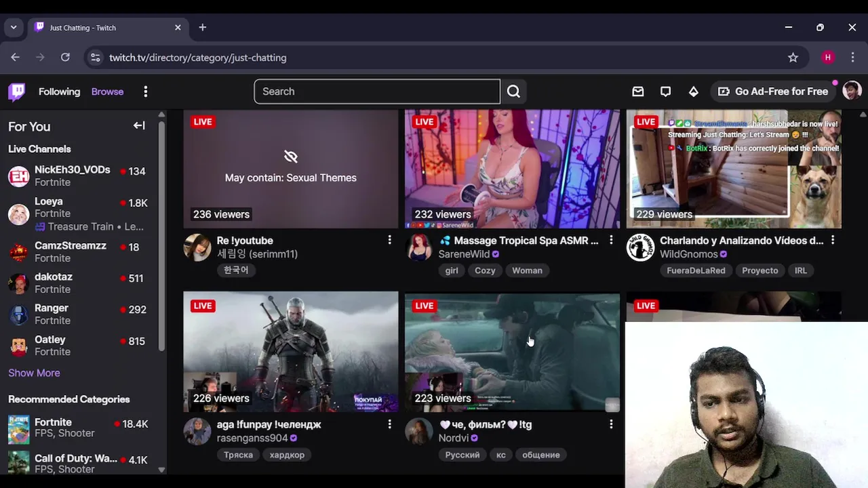The image size is (868, 488).
Task: Close the Just Chatting browser tab
Action: point(178,28)
